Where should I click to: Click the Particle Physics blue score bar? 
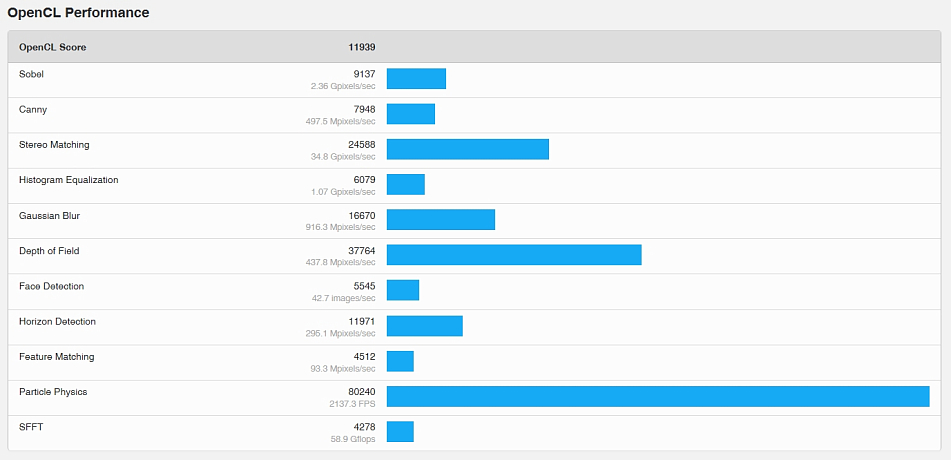click(x=658, y=397)
